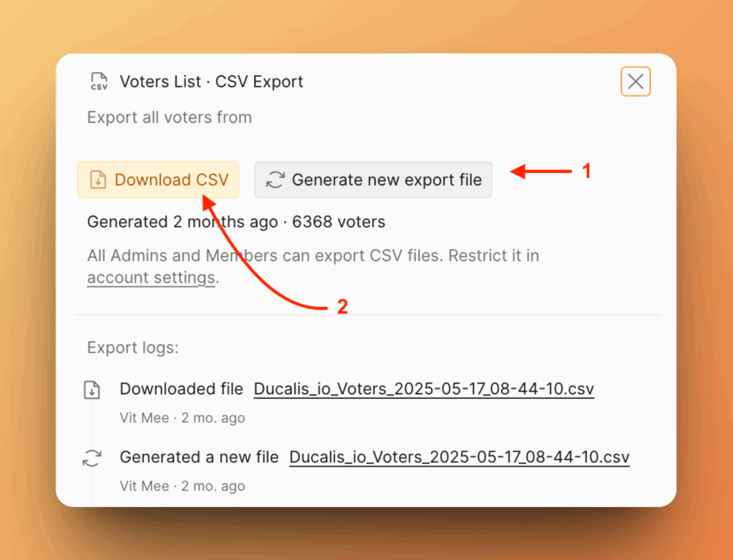
Task: Click the Download CSV button label
Action: tap(172, 180)
